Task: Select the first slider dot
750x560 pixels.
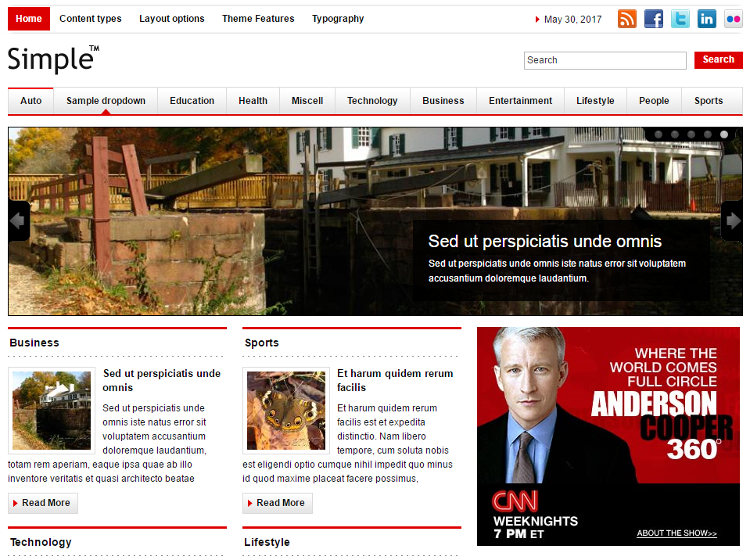Action: 659,134
